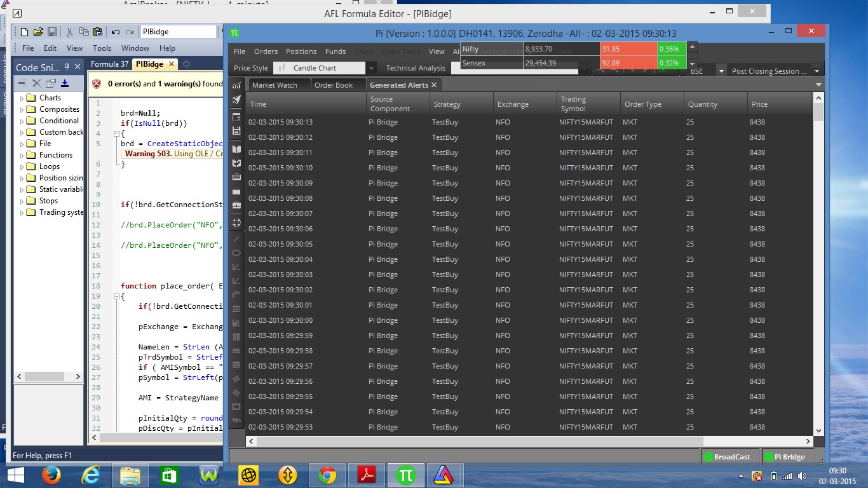Open the tab list dropdown arrow in Pi
The height and width of the screenshot is (488, 868).
[x=818, y=85]
